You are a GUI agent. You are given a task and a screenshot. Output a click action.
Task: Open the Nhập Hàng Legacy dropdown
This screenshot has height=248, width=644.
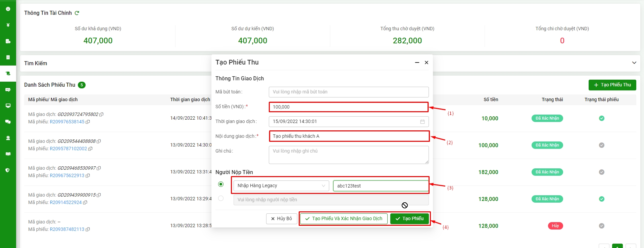281,185
